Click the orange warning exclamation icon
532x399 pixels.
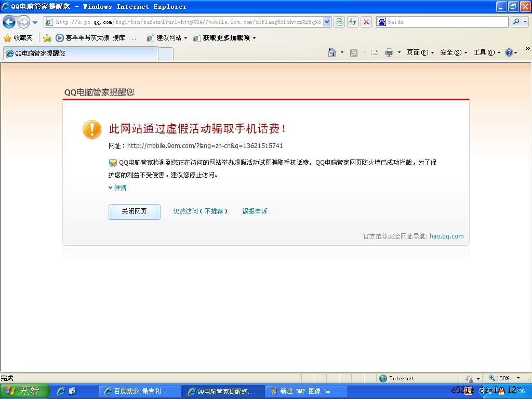coord(92,129)
